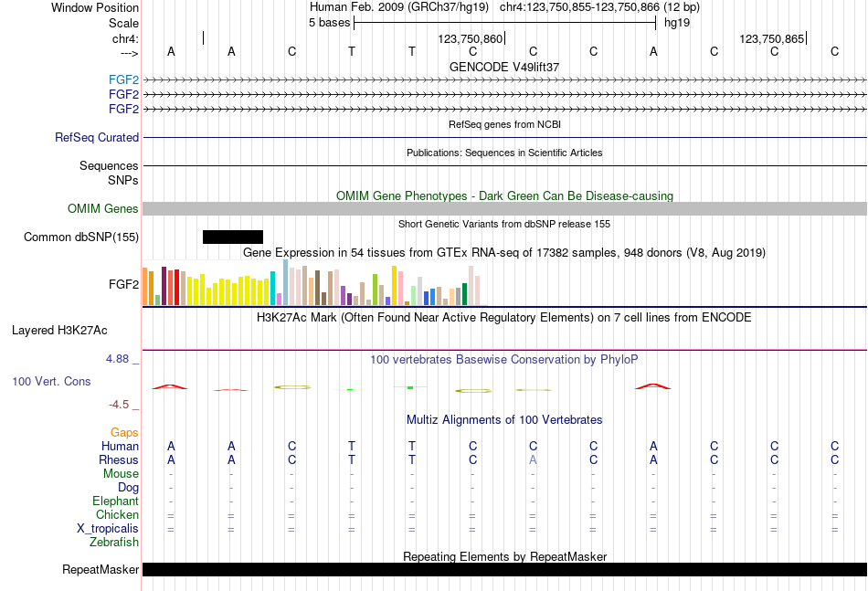Image resolution: width=868 pixels, height=591 pixels.
Task: Click the scale bar line between 5 bases and hg19
Action: click(505, 23)
